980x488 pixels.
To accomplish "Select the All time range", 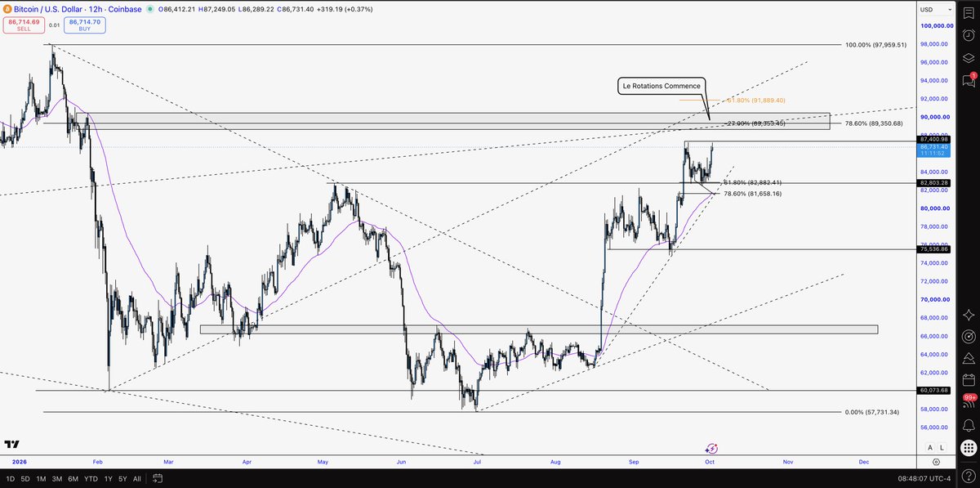I will point(136,478).
